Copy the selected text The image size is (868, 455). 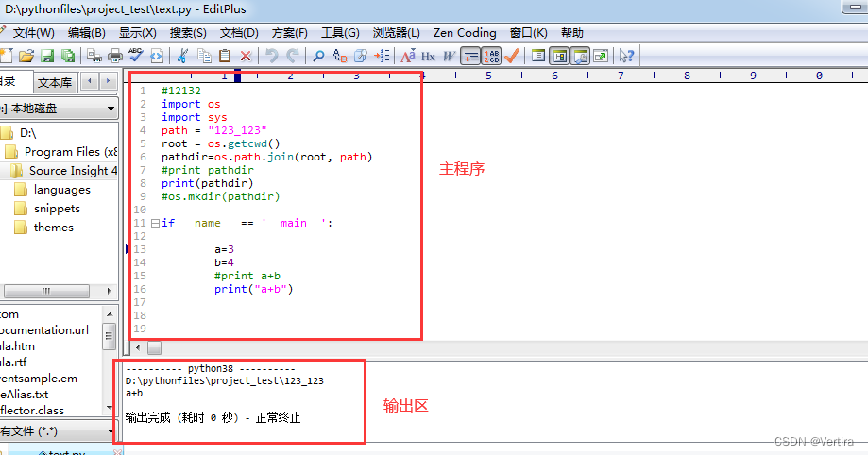click(x=204, y=56)
